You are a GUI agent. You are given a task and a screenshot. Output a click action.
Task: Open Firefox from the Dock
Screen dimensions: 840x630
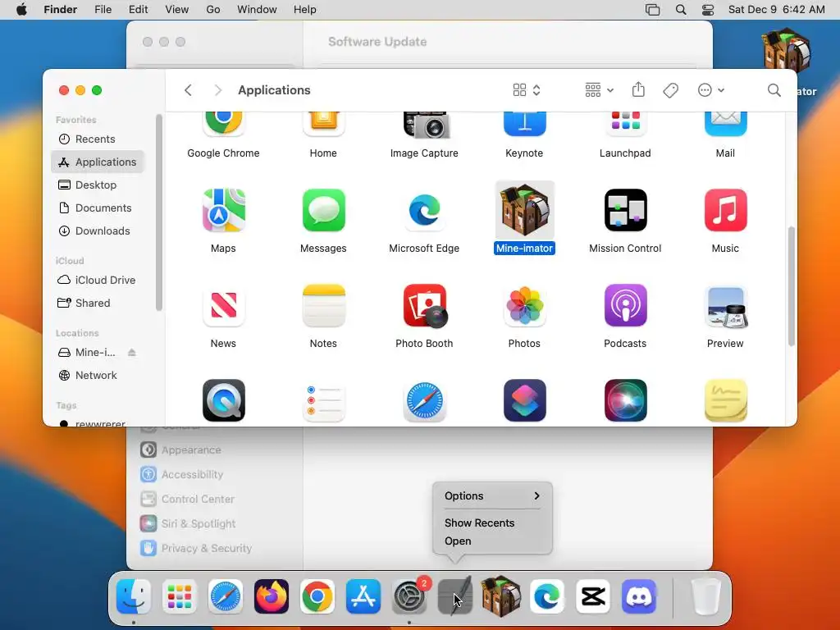pyautogui.click(x=271, y=596)
